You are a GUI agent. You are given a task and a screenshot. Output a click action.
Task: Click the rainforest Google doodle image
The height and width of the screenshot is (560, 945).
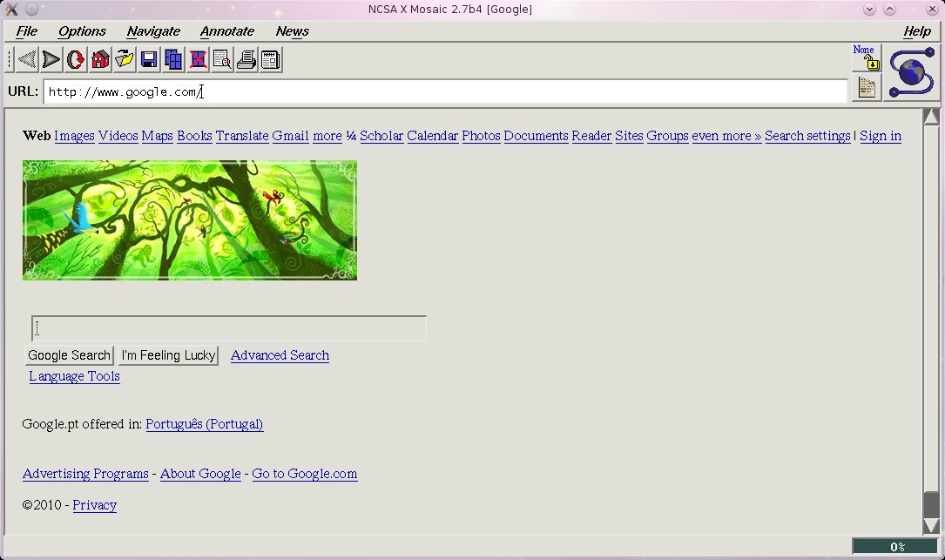[x=190, y=220]
